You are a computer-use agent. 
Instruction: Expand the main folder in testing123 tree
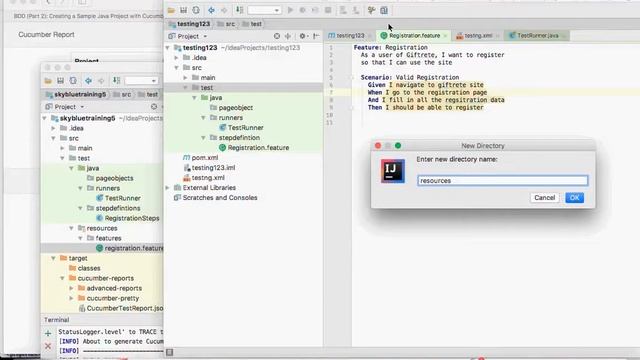[185, 78]
